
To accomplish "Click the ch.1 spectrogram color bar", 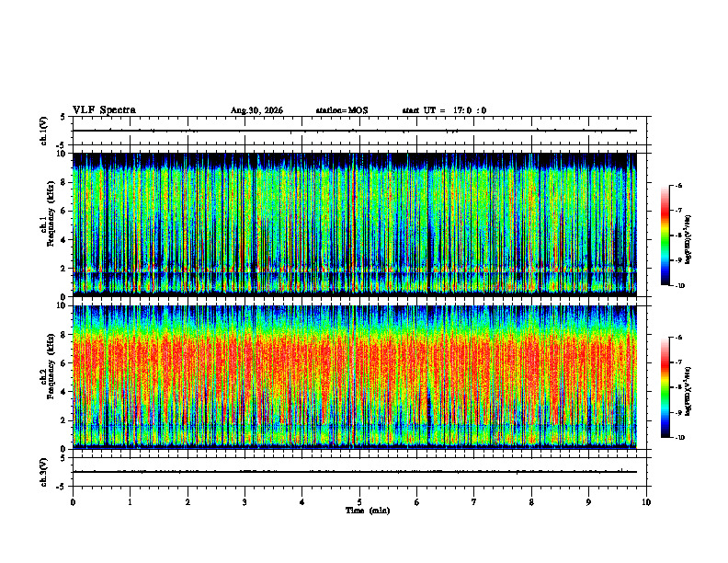I will 665,236.
